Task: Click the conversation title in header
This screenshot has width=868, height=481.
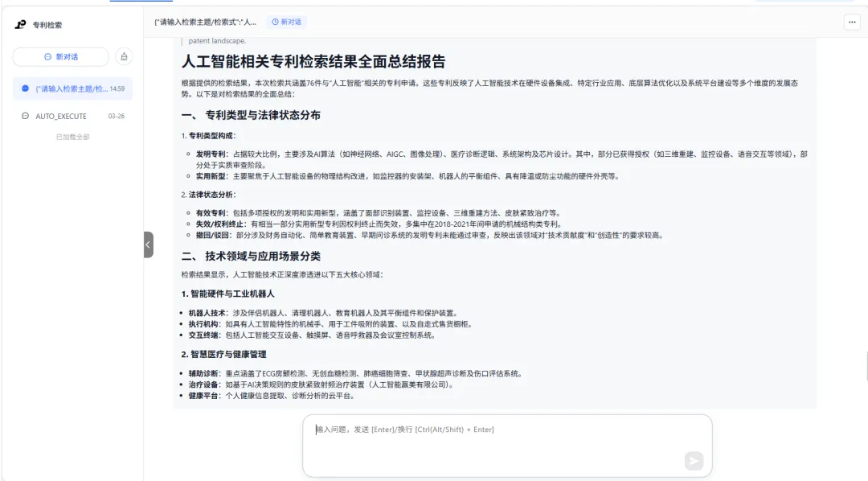Action: (206, 23)
